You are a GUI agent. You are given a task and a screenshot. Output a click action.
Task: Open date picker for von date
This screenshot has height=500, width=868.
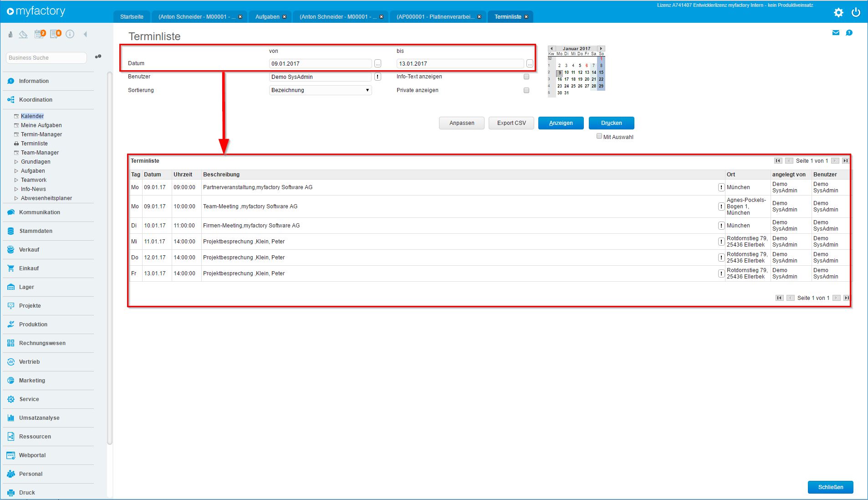pyautogui.click(x=378, y=64)
